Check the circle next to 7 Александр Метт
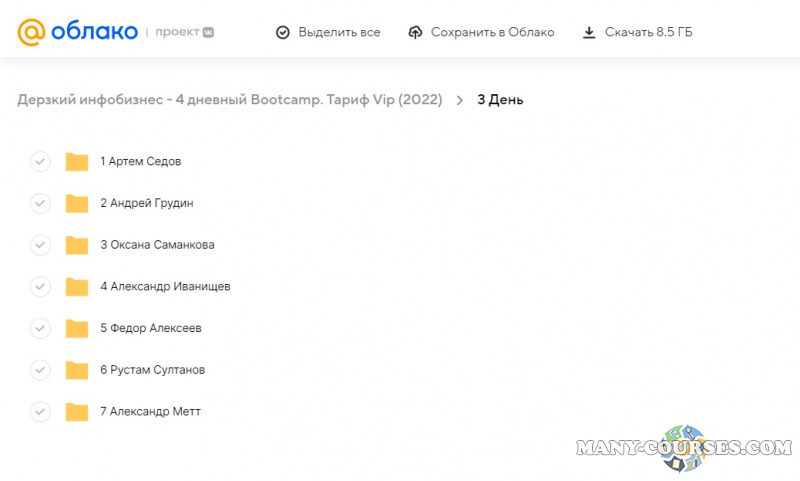Viewport: 800px width, 481px height. tap(40, 412)
